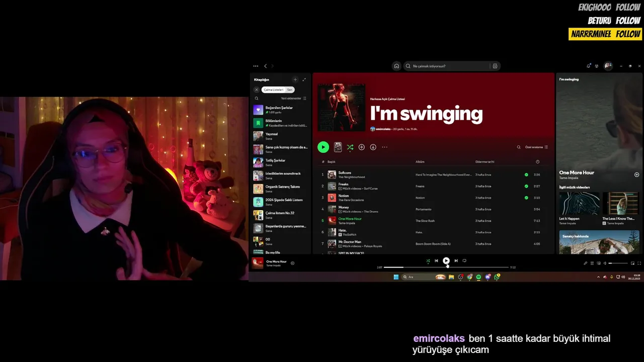Go back with the left arrow
Viewport: 644px width, 362px height.
point(266,66)
